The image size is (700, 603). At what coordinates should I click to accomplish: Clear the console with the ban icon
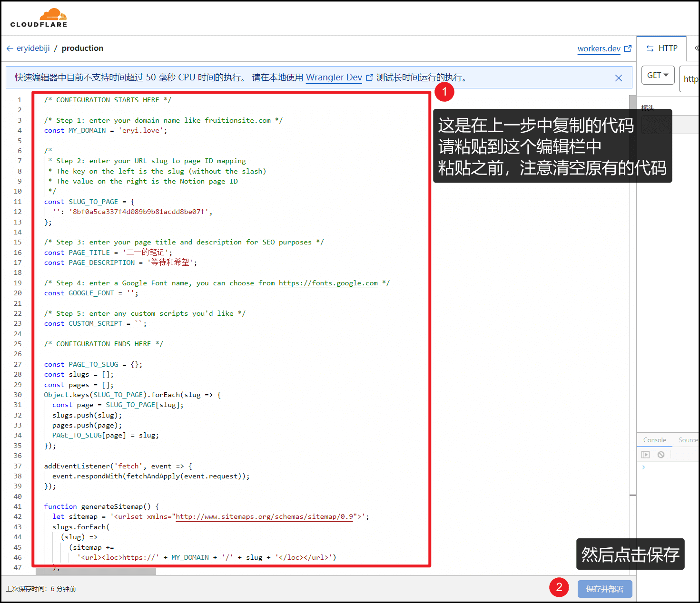tap(661, 455)
